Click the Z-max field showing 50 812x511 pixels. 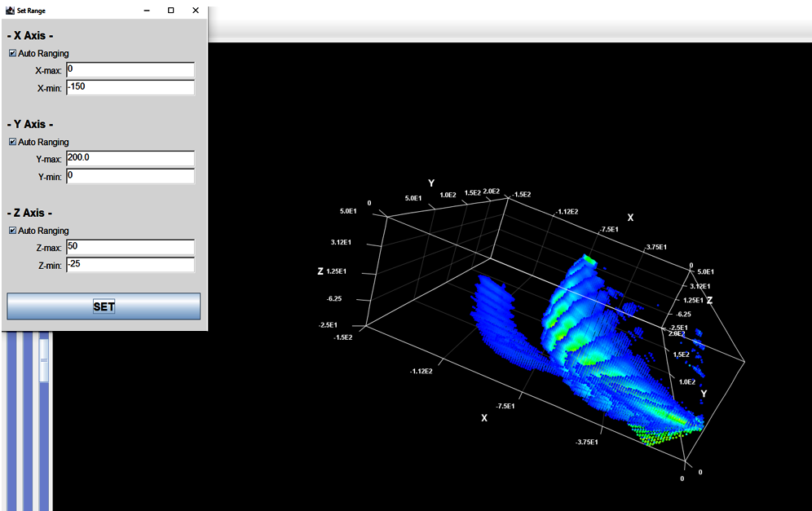130,247
